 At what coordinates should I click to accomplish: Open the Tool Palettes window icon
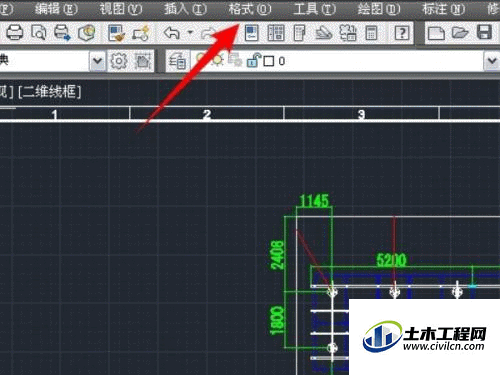[x=299, y=33]
